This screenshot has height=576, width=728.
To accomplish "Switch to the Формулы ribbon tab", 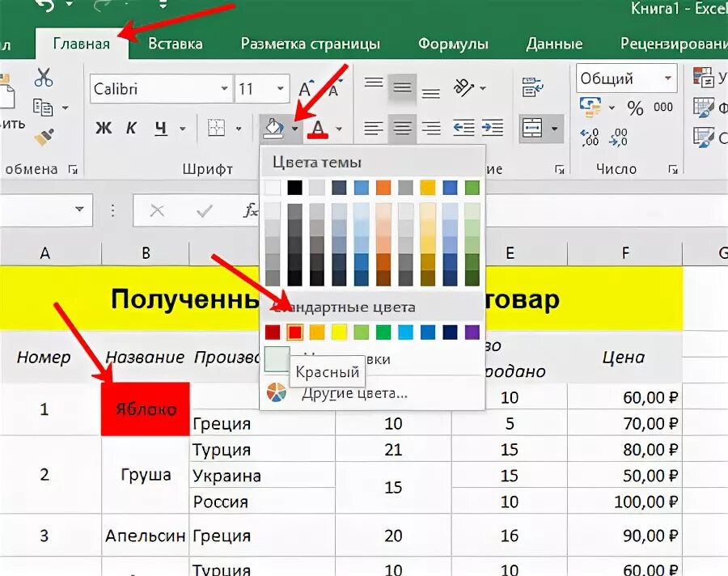I will pyautogui.click(x=452, y=43).
